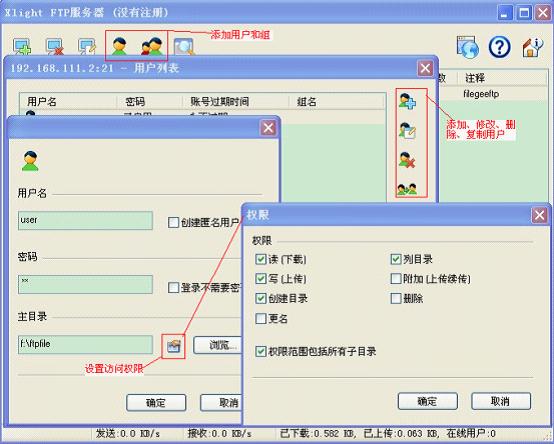
Task: Enable the 附加(上传续传) append checkbox
Action: [396, 279]
